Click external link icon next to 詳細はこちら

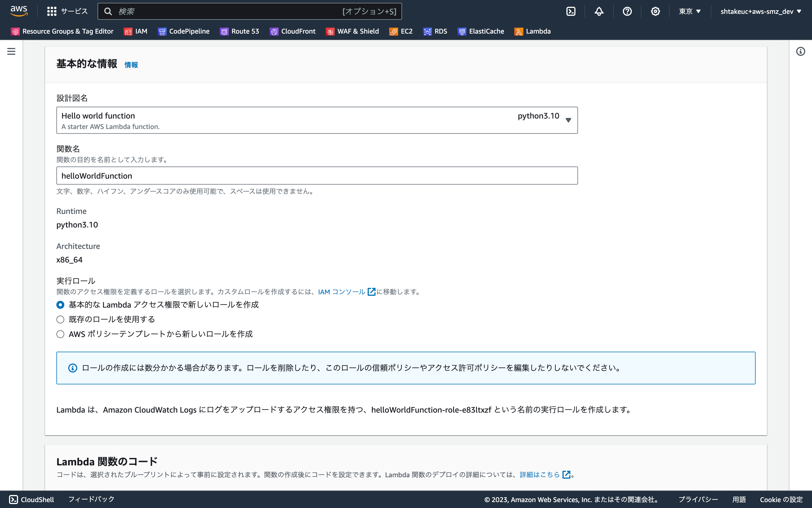click(x=566, y=474)
